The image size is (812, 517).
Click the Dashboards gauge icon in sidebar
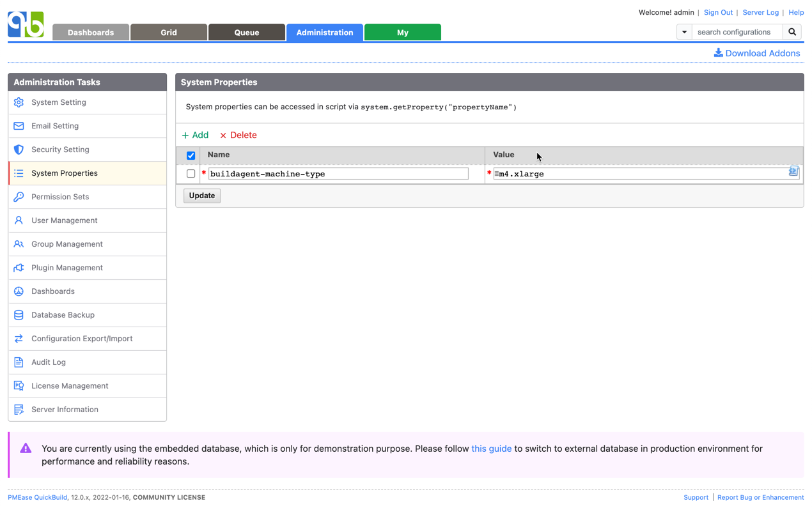19,291
